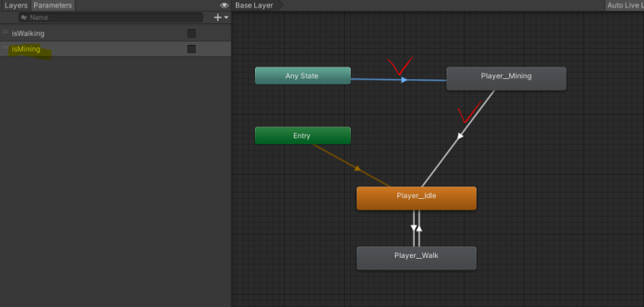Toggle the eye visibility icon
The width and height of the screenshot is (644, 307).
click(x=224, y=5)
